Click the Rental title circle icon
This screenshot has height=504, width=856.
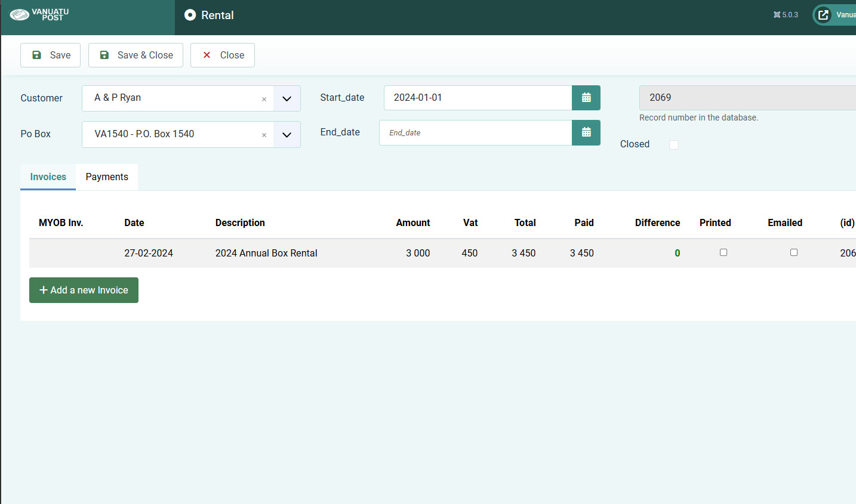(190, 15)
